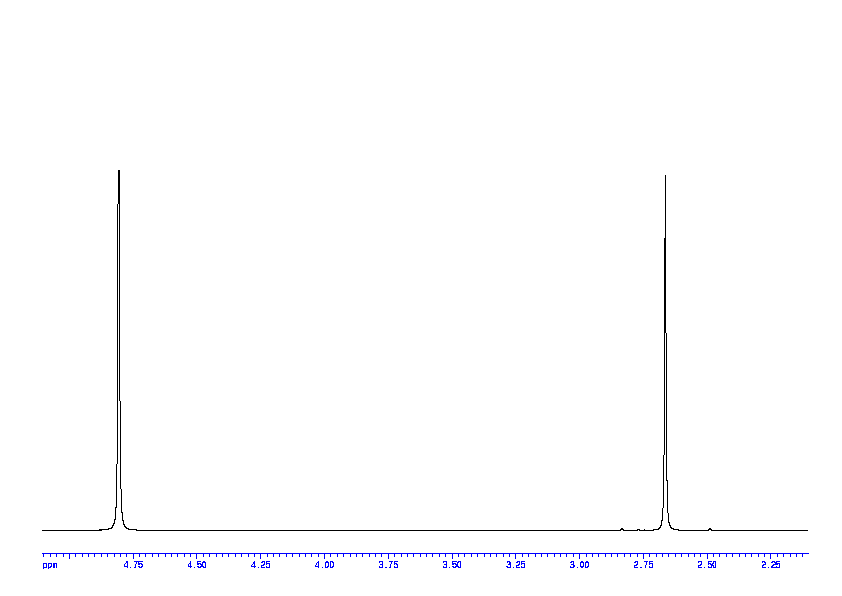Click the 2.25 axis tick label

770,565
